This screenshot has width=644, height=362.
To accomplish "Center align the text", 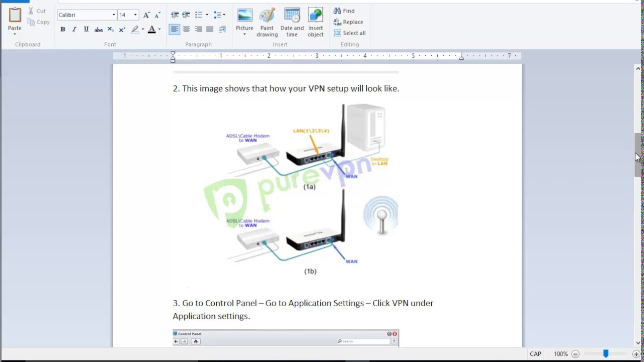I will 186,30.
